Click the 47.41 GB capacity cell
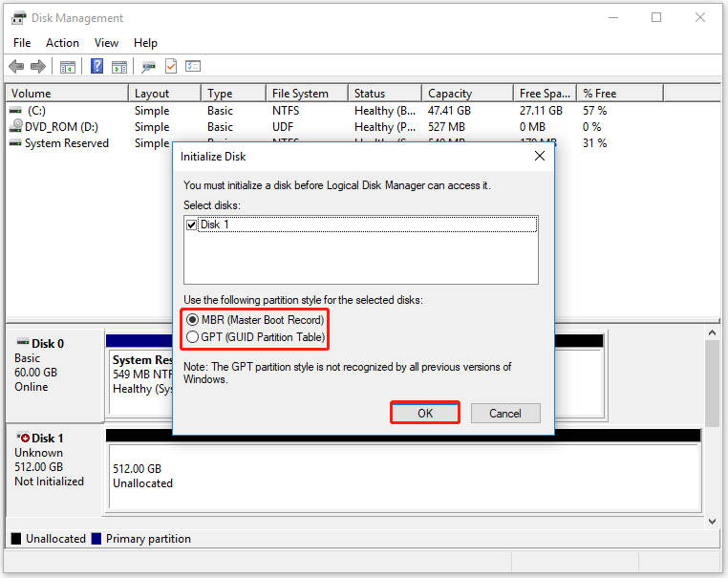This screenshot has width=728, height=578. coord(449,111)
